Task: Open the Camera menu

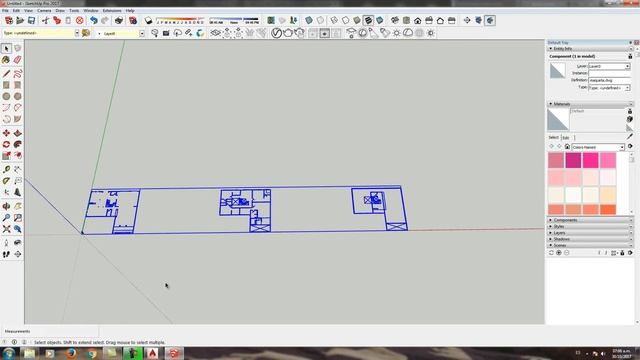Action: pyautogui.click(x=44, y=11)
